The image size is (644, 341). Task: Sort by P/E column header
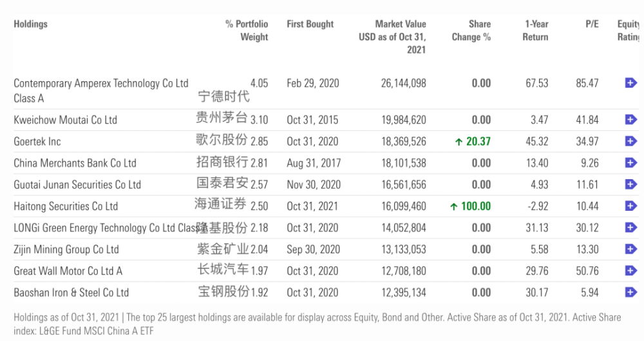coord(592,24)
